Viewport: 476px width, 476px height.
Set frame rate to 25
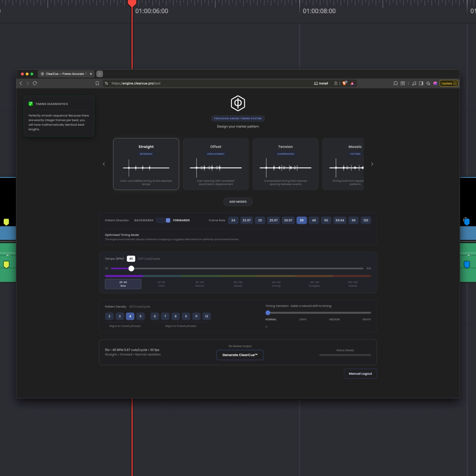click(x=260, y=220)
